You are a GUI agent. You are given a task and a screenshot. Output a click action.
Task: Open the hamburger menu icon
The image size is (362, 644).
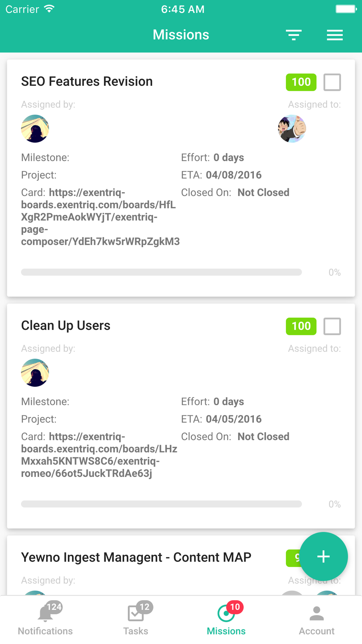pos(335,35)
